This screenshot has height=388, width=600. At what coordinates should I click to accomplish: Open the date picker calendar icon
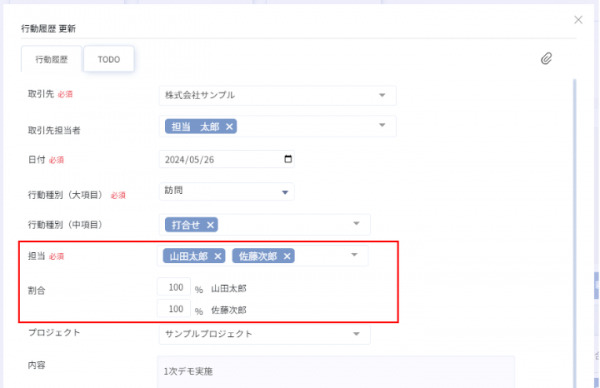(288, 159)
